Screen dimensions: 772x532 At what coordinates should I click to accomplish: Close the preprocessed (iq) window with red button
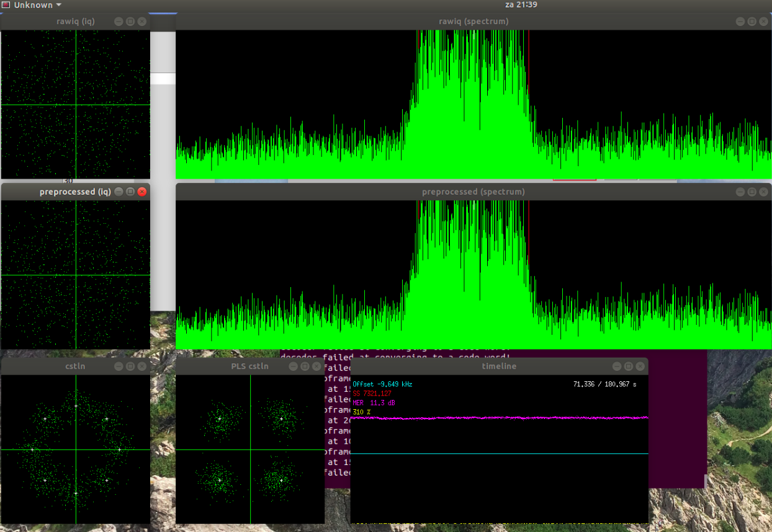[142, 192]
